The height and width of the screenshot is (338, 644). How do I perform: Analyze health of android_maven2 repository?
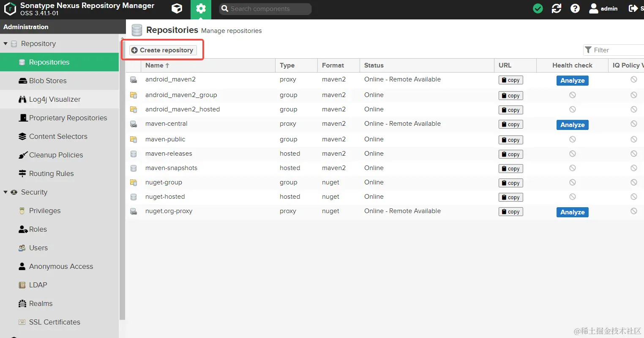pyautogui.click(x=573, y=81)
